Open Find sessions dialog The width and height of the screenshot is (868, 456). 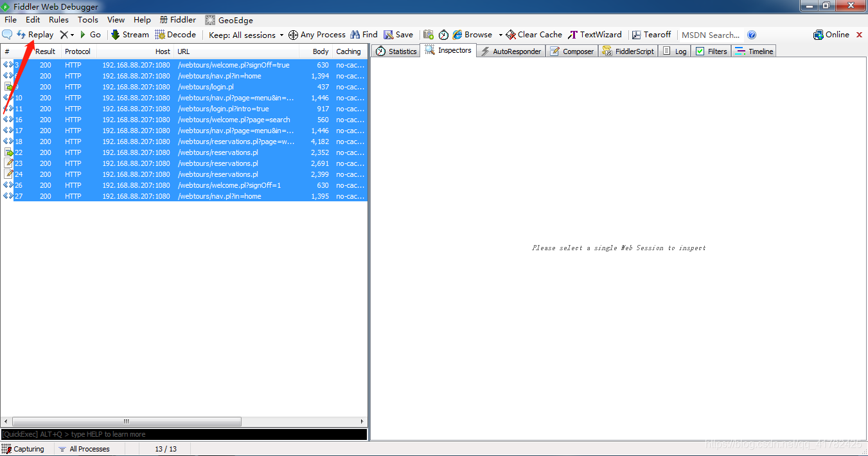pyautogui.click(x=364, y=35)
